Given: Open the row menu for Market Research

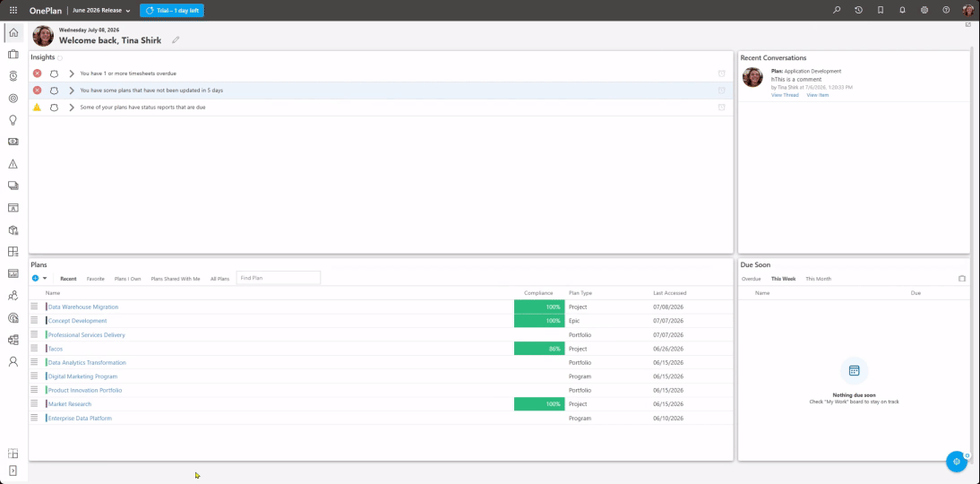Looking at the screenshot, I should click(34, 404).
